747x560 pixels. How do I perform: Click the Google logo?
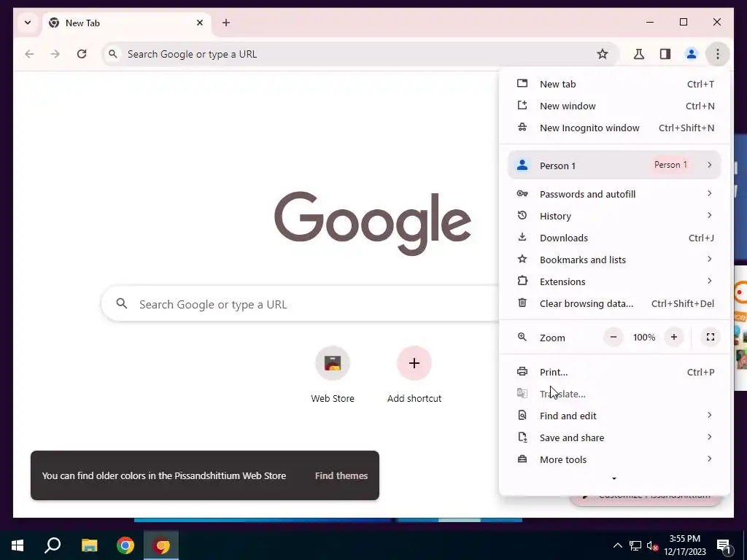tap(373, 223)
